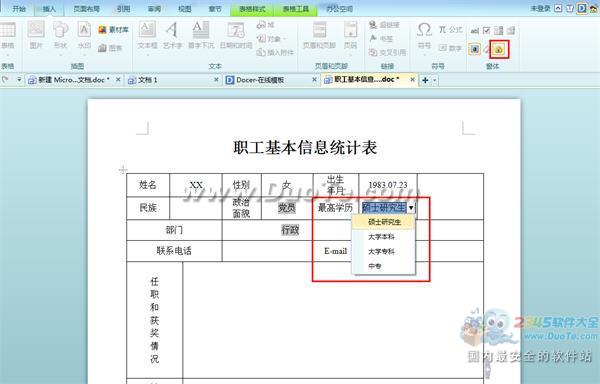Insert 艺术字 word art
The height and width of the screenshot is (384, 600).
click(172, 35)
